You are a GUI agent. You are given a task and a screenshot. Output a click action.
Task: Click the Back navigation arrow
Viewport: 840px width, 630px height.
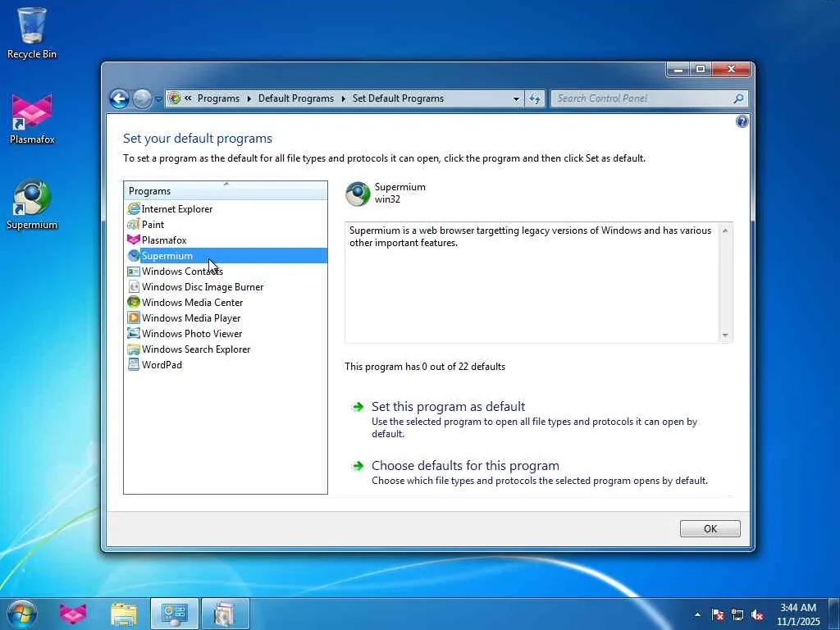tap(119, 98)
